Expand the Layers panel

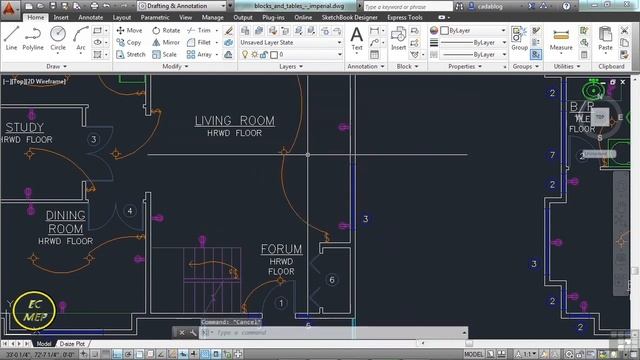291,67
